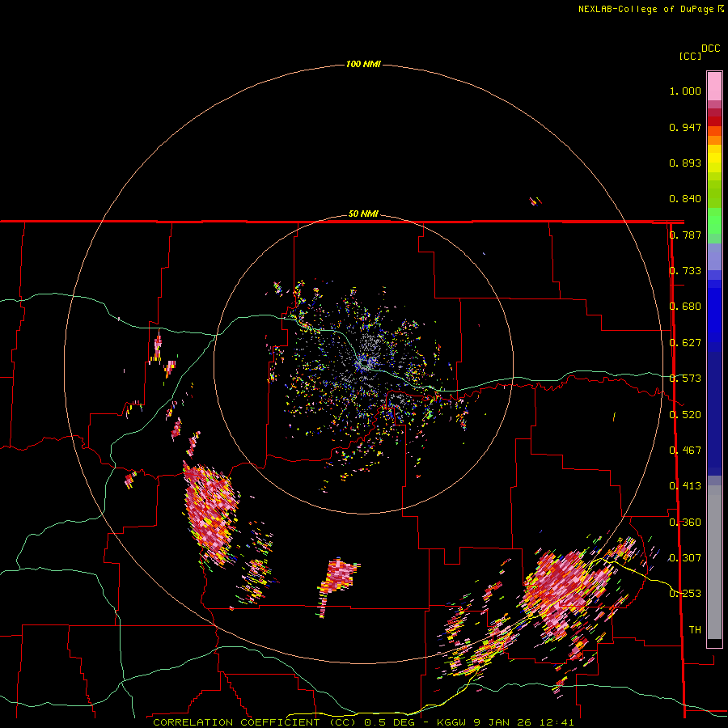
Task: Click the 0.627 color scale value
Action: coord(685,343)
